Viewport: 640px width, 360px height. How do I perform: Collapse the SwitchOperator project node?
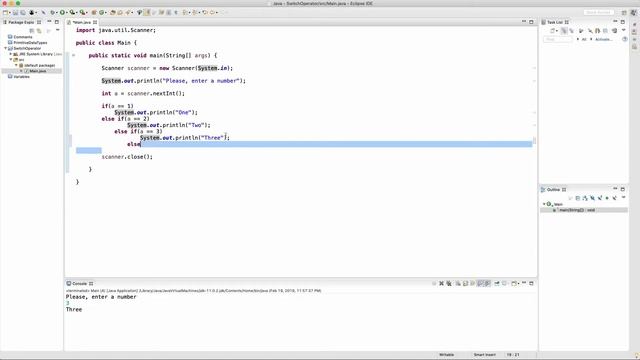pyautogui.click(x=6, y=48)
